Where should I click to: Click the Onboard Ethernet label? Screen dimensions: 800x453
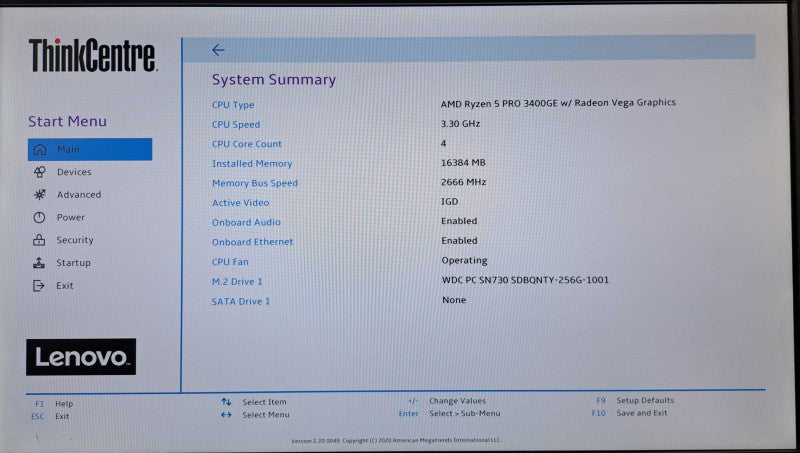tap(253, 242)
